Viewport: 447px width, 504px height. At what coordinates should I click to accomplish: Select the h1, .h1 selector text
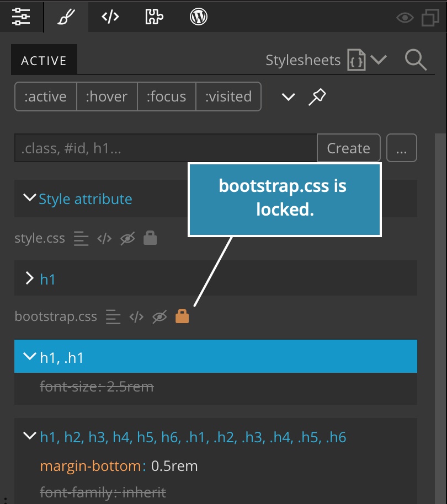(61, 357)
